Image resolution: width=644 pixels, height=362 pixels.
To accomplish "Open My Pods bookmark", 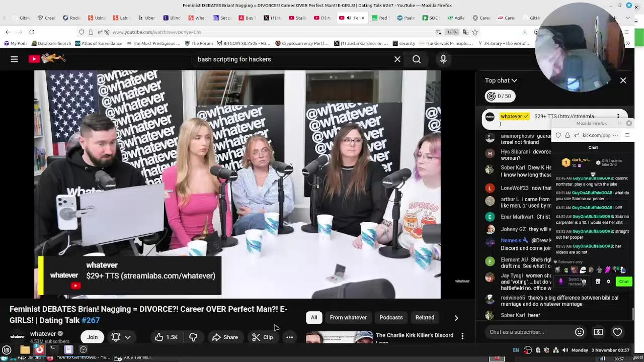I will (15, 43).
